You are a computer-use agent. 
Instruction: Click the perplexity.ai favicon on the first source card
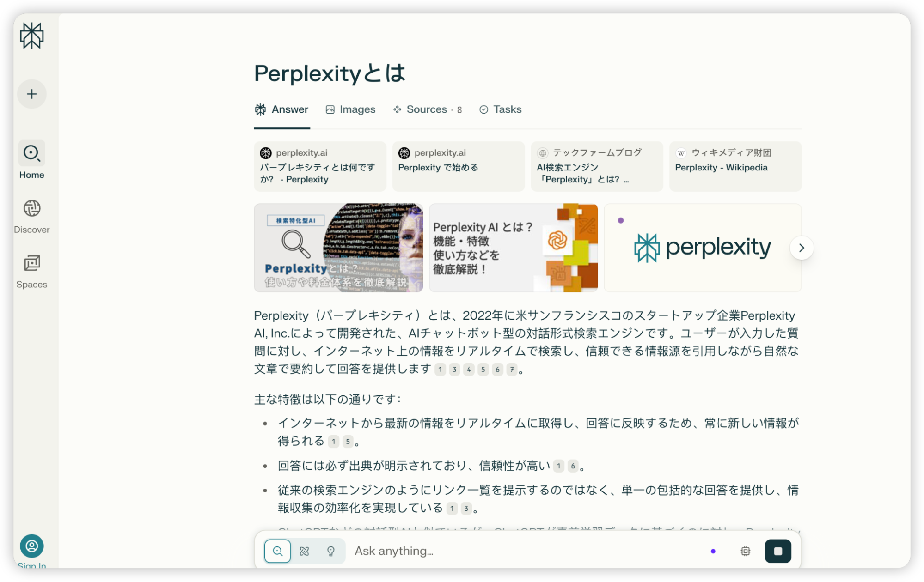(x=266, y=153)
